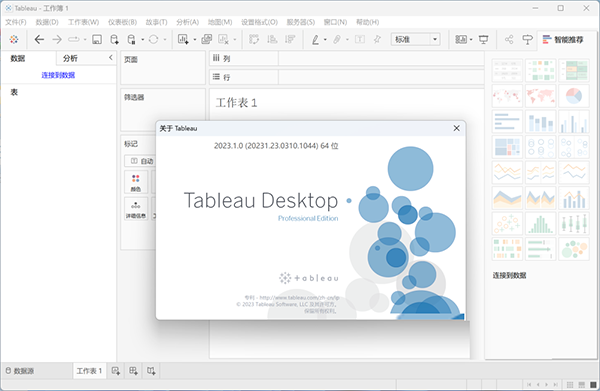The width and height of the screenshot is (600, 391).
Task: Close the 关于 Tableau dialog
Action: [x=457, y=128]
